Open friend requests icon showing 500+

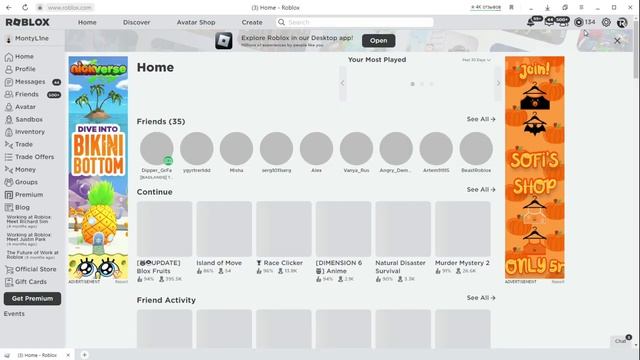pos(563,22)
